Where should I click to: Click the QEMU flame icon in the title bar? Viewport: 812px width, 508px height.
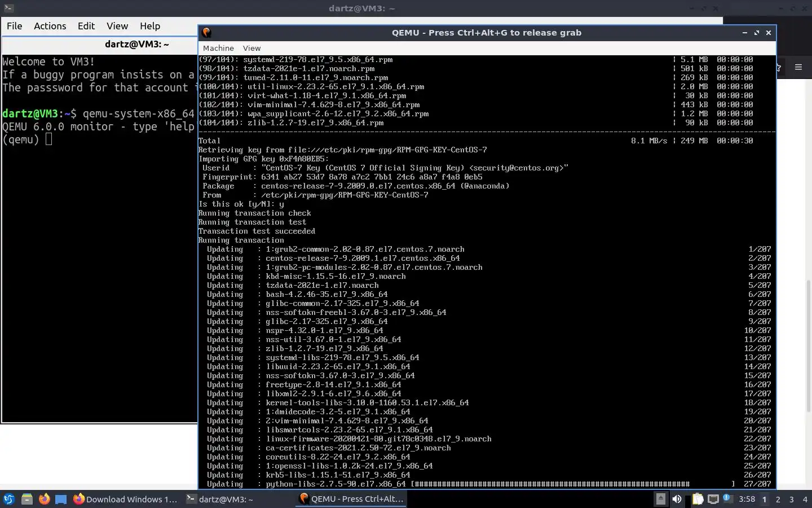pos(206,33)
